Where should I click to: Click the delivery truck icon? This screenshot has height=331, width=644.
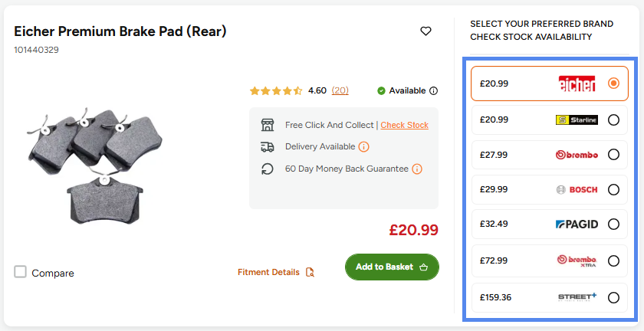(x=268, y=146)
